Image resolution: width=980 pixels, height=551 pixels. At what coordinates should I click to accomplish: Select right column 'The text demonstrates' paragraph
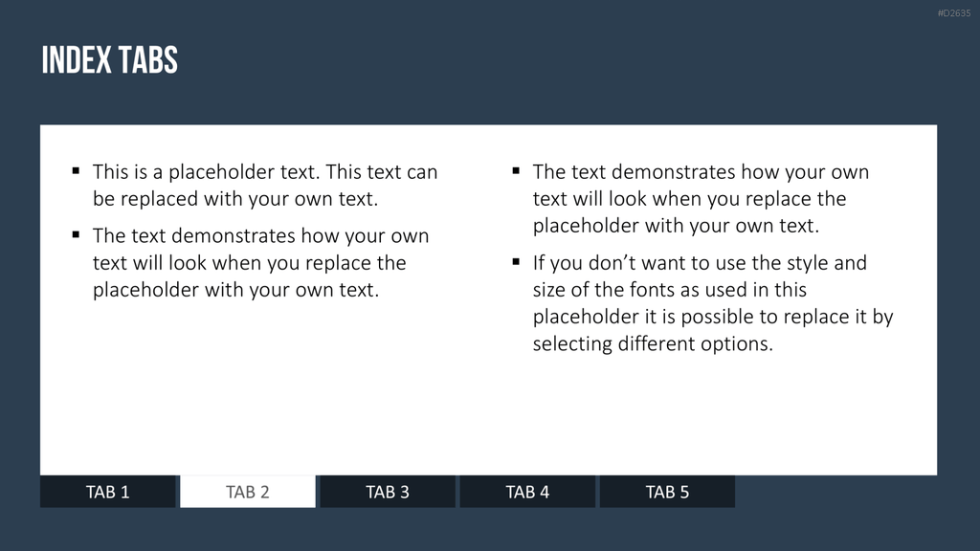701,199
